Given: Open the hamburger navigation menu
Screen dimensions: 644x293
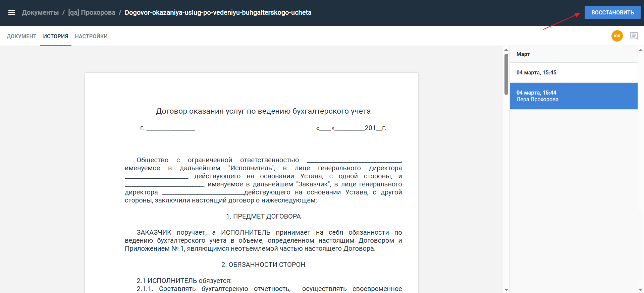Looking at the screenshot, I should (12, 12).
